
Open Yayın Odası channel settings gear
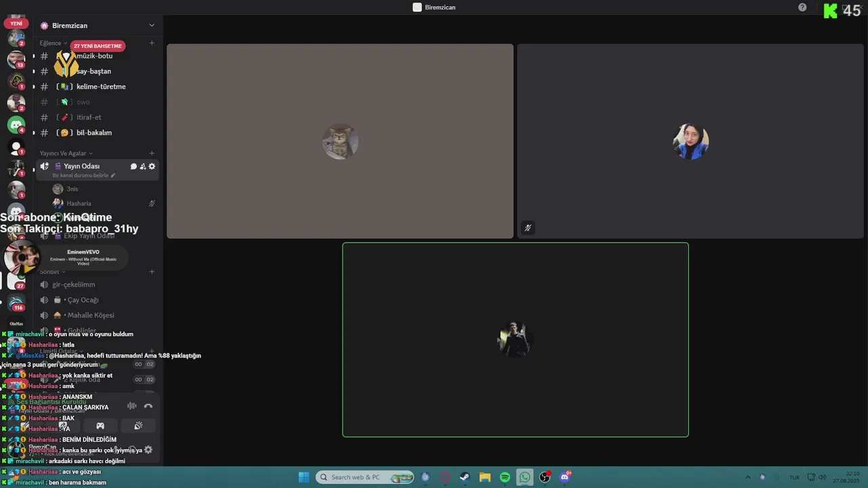pyautogui.click(x=152, y=166)
